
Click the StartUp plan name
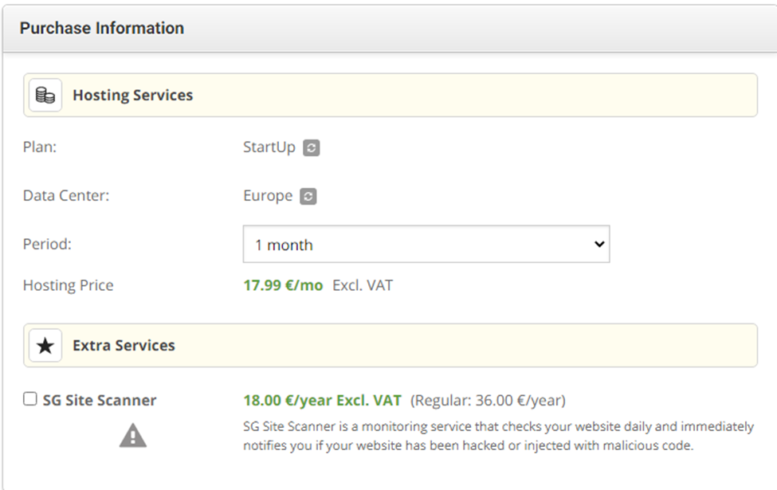click(269, 147)
